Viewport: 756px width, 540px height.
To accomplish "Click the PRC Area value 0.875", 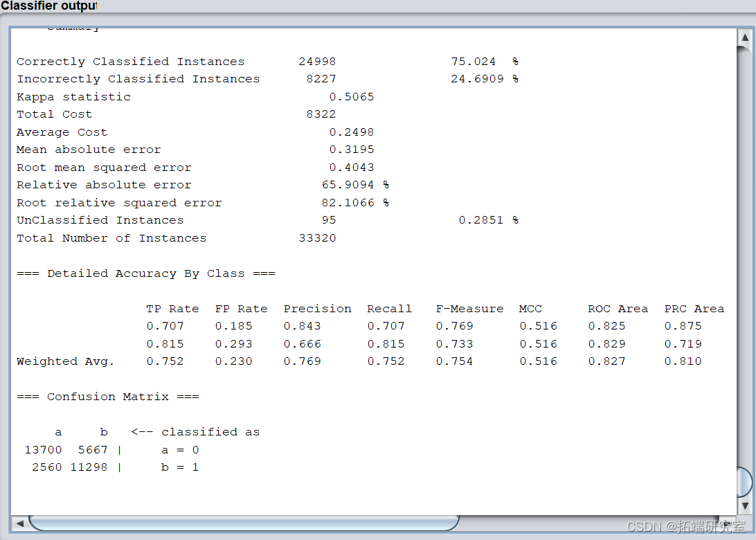I will pyautogui.click(x=683, y=326).
